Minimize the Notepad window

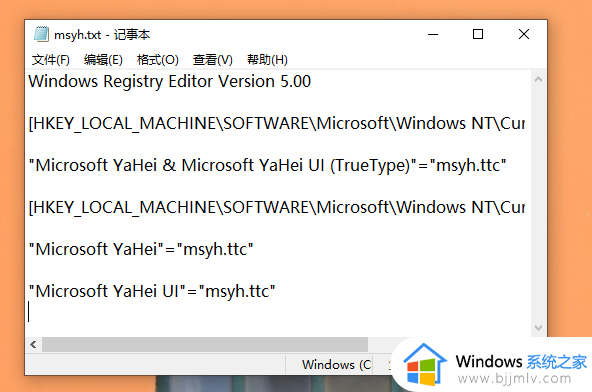433,34
